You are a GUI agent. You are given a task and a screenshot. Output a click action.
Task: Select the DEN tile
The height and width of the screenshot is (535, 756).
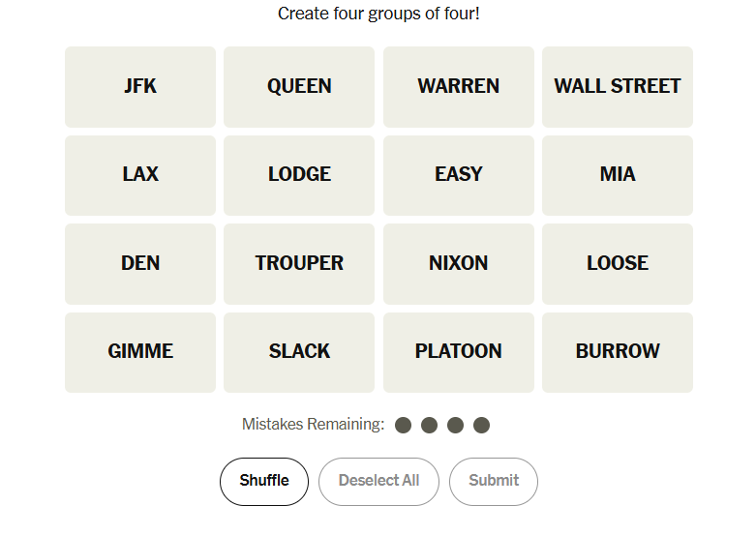pyautogui.click(x=140, y=263)
